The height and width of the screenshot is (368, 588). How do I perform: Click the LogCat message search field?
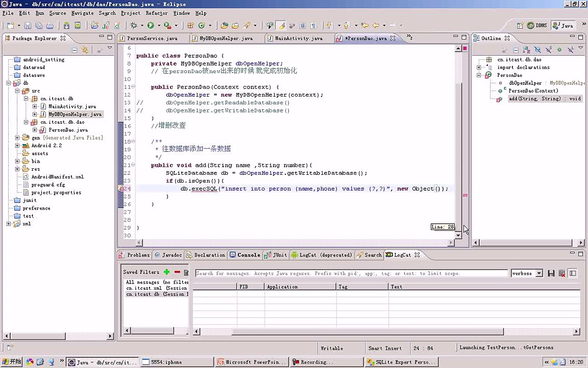click(351, 273)
